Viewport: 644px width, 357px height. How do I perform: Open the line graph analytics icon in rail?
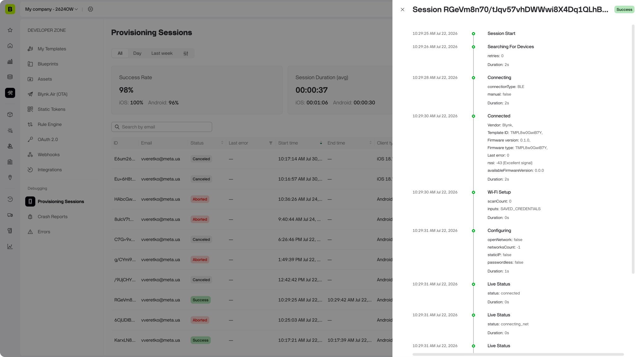(x=10, y=246)
